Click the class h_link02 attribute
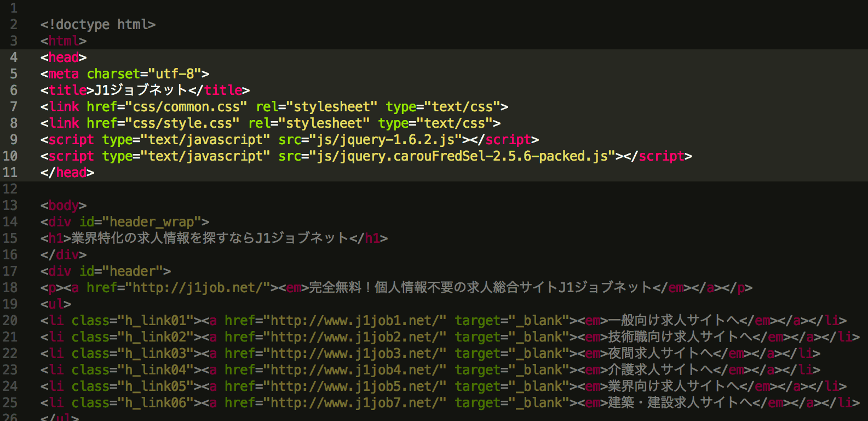 point(133,337)
